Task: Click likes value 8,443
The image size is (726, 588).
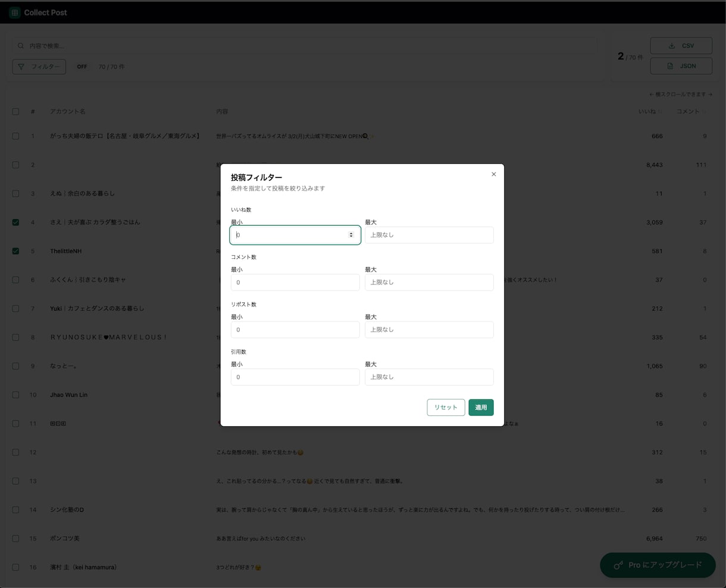Action: [x=654, y=165]
